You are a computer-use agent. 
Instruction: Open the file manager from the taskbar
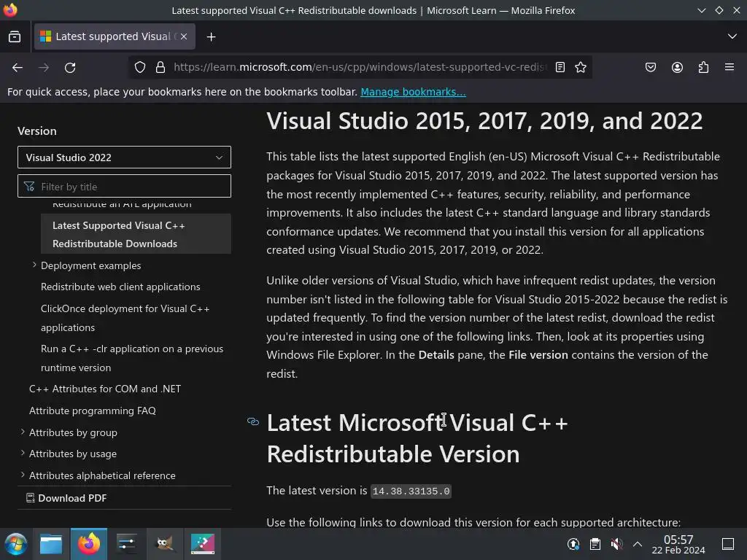[x=51, y=544]
